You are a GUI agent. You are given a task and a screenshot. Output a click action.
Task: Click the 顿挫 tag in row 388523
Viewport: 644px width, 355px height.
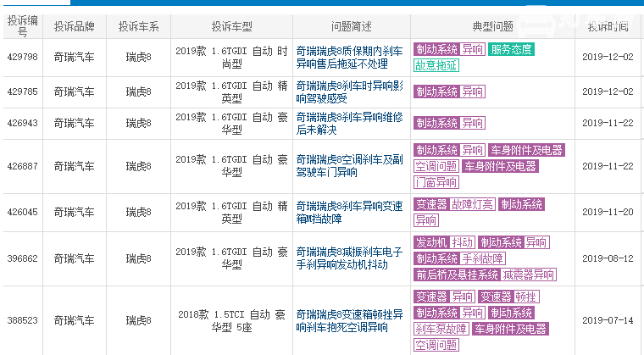point(526,297)
